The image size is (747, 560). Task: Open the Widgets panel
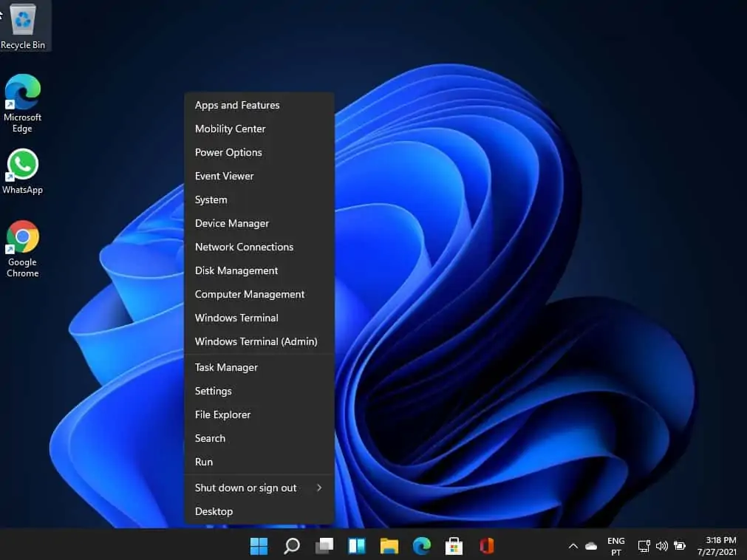[356, 546]
